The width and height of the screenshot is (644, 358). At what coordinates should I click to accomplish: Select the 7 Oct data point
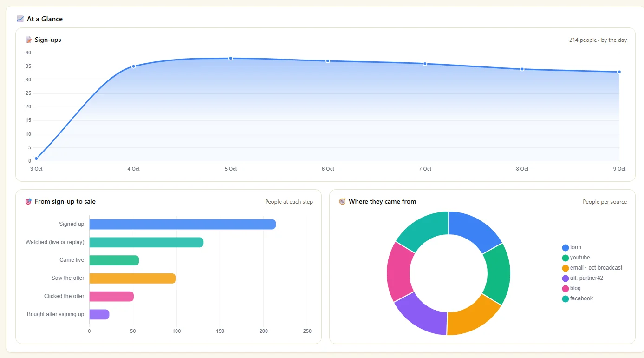(425, 64)
